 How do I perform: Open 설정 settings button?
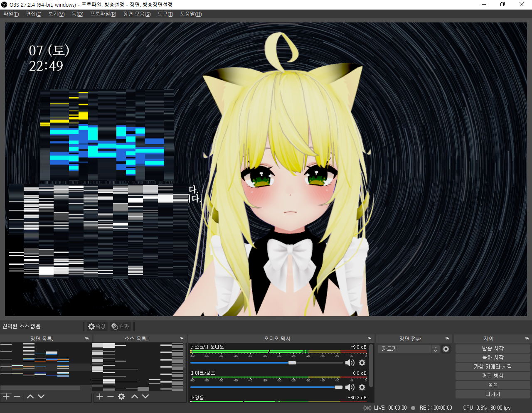point(493,385)
